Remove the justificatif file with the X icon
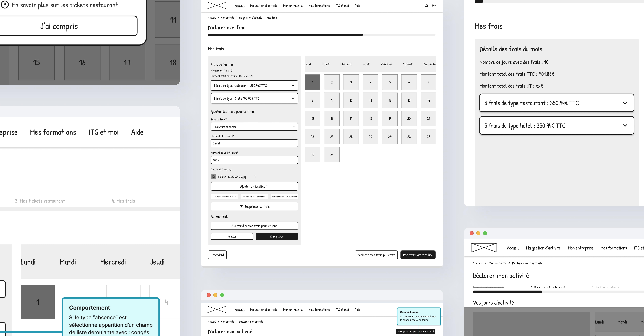Viewport: 644px width, 336px height. coord(255,176)
